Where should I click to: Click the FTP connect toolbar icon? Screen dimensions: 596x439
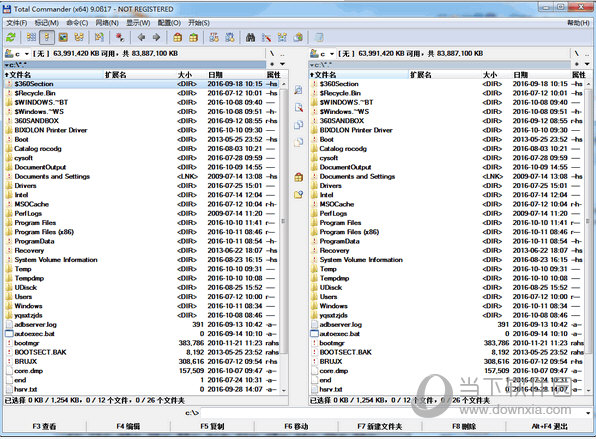coord(214,37)
